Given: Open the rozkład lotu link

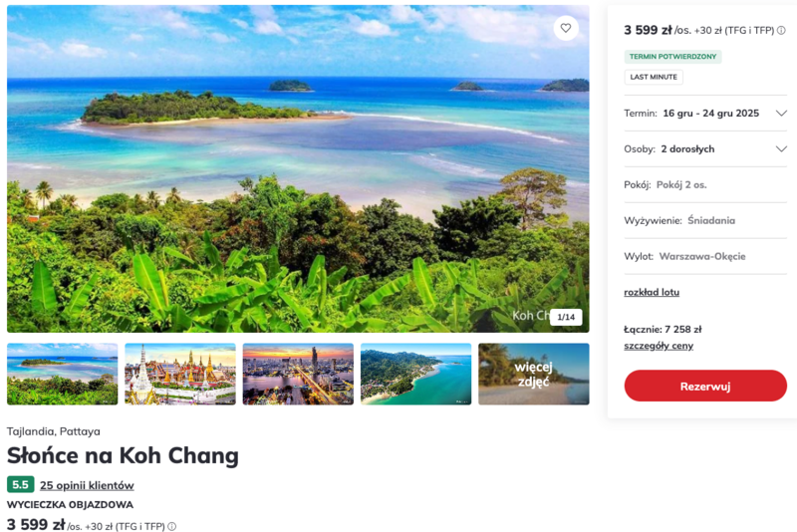Looking at the screenshot, I should pyautogui.click(x=652, y=292).
